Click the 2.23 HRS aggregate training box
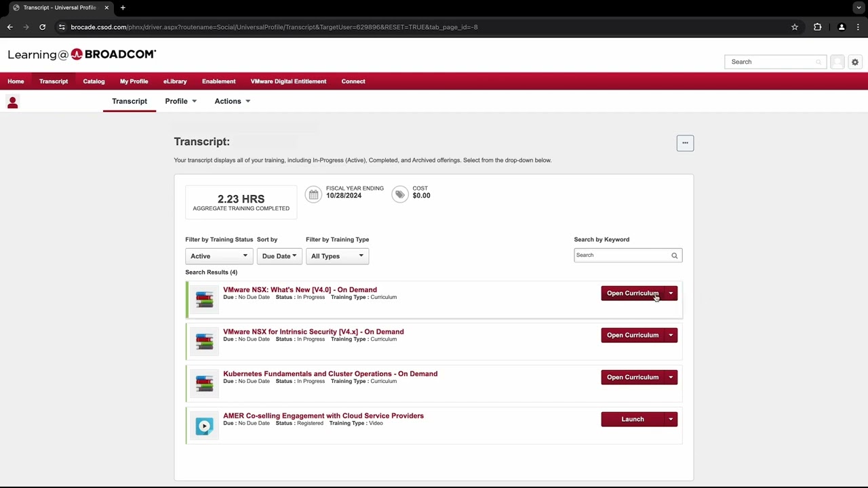 click(241, 202)
